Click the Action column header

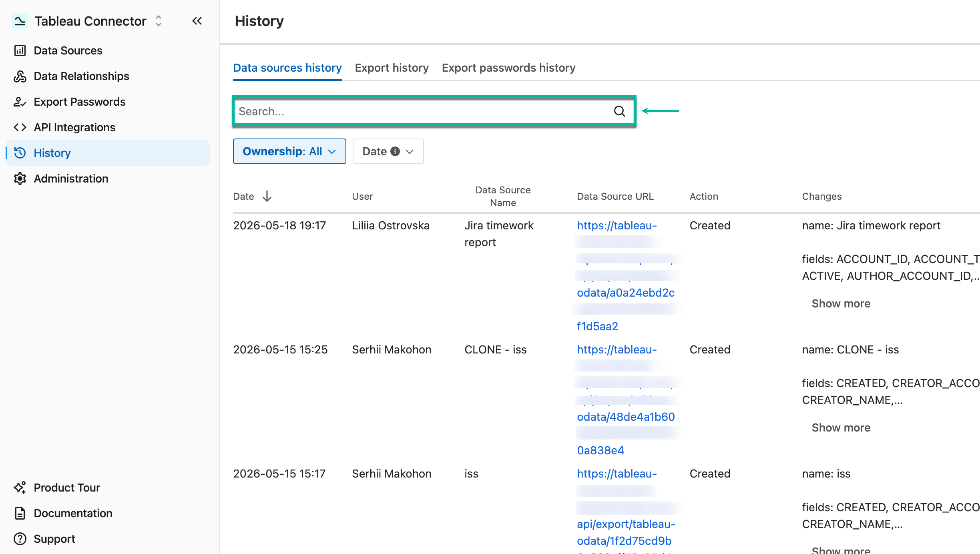click(x=703, y=196)
